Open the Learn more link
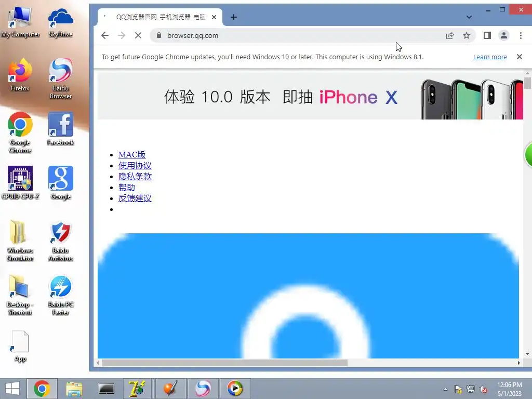Image resolution: width=532 pixels, height=399 pixels. pos(490,57)
